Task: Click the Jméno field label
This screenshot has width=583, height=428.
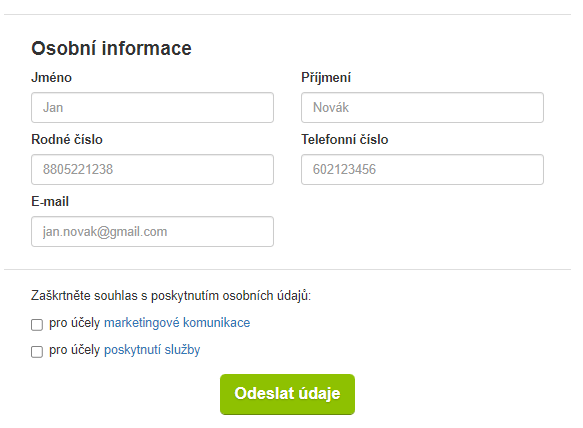Action: (x=51, y=78)
